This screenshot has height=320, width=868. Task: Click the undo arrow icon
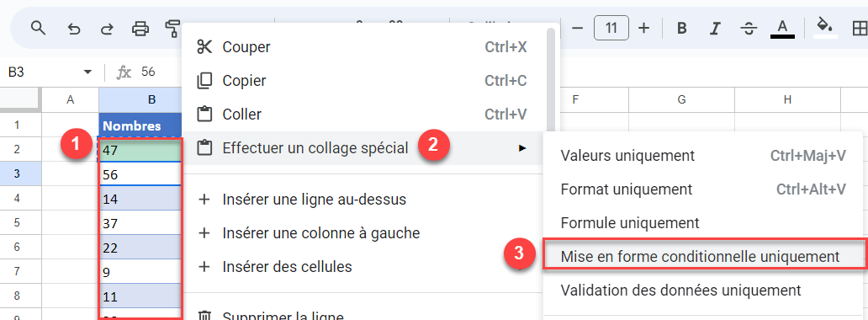[74, 29]
